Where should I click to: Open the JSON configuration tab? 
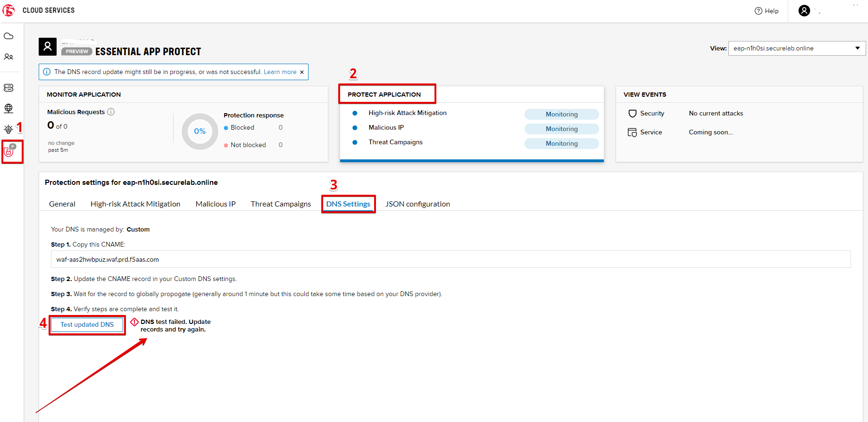(417, 204)
